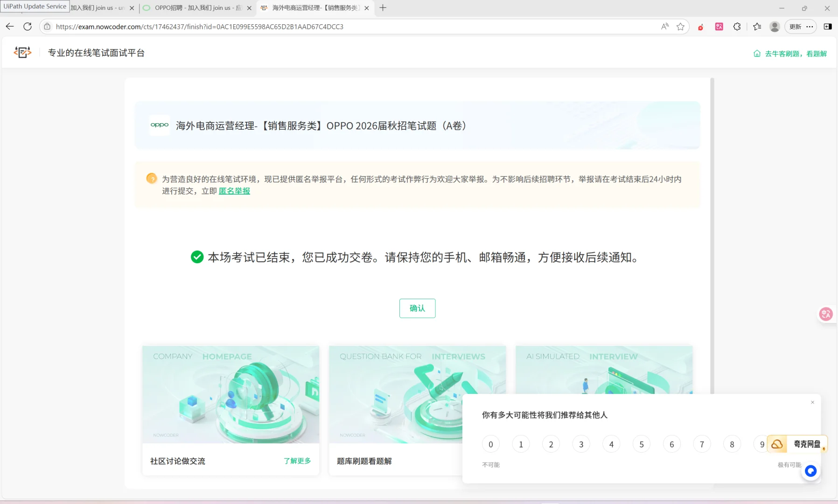This screenshot has width=838, height=504.
Task: Click the orange question mark notice icon
Action: tap(152, 178)
